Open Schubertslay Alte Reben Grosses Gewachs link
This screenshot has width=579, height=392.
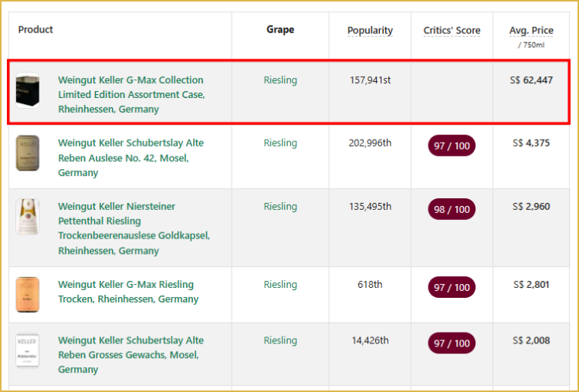130,355
